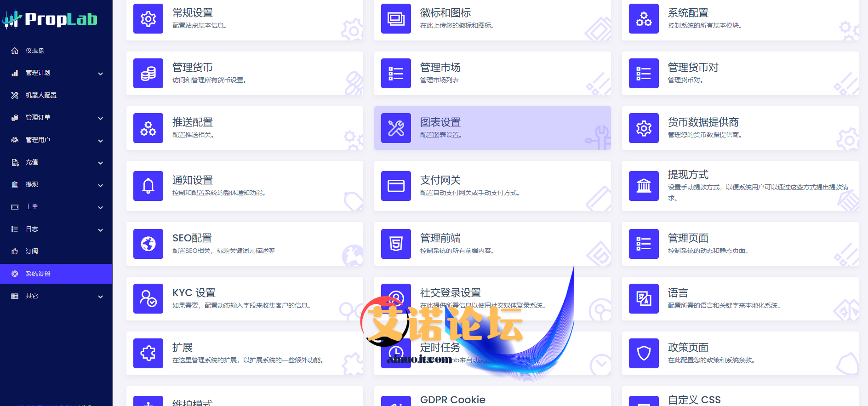Select 订阅 in the sidebar
The image size is (868, 406).
[x=56, y=251]
